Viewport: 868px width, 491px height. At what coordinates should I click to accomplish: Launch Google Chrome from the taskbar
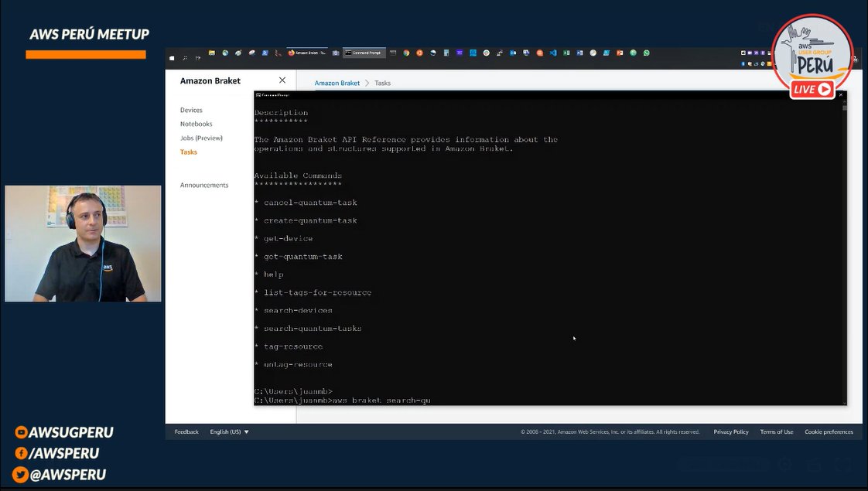[406, 53]
